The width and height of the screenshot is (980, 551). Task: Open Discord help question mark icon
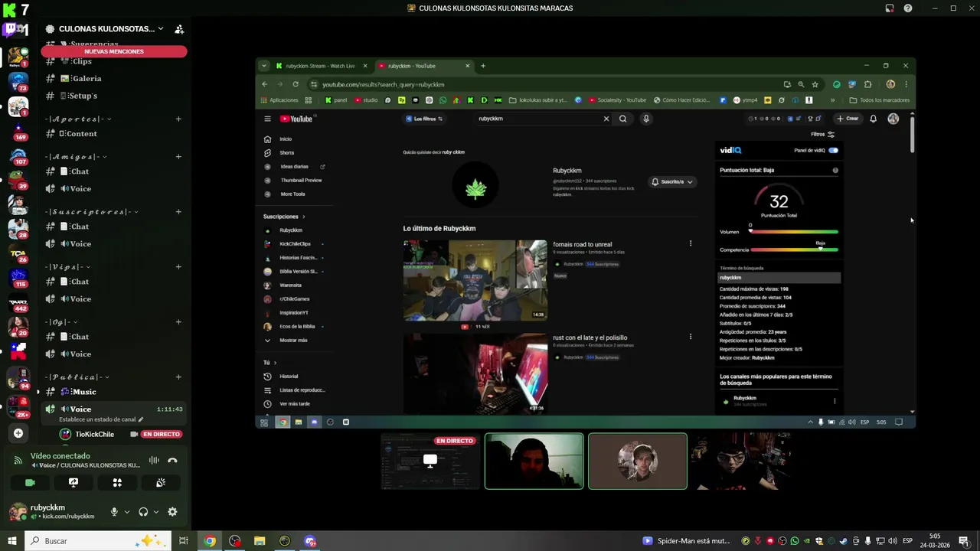908,8
